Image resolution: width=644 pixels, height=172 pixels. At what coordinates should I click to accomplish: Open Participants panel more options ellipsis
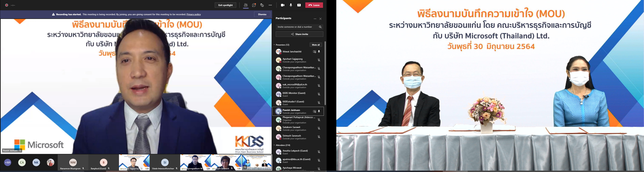coord(315,19)
